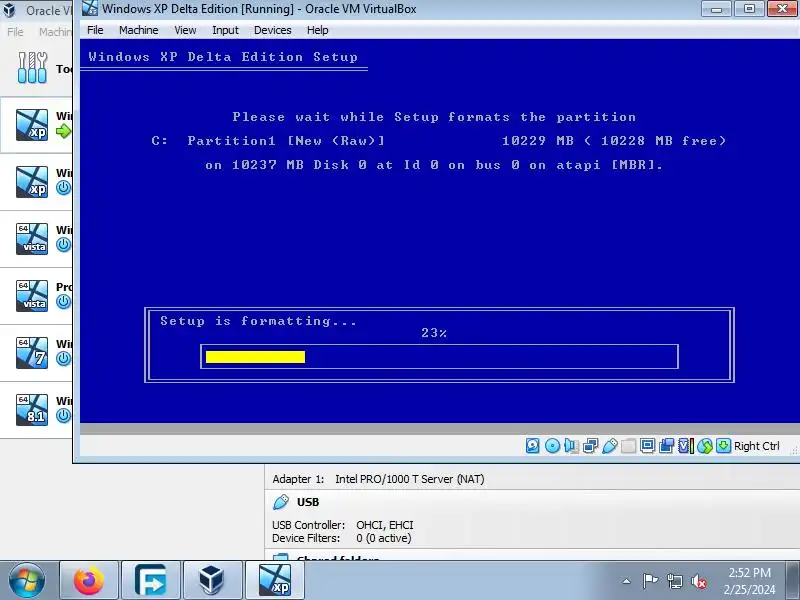This screenshot has height=600, width=800.
Task: Click the power state icon of Windows 7 VM
Action: (x=63, y=359)
